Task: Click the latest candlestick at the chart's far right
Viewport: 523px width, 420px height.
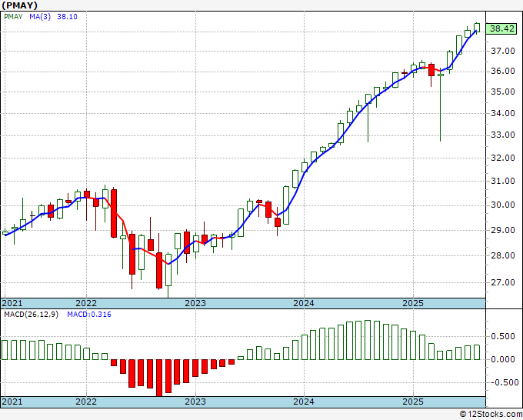Action: [x=477, y=28]
